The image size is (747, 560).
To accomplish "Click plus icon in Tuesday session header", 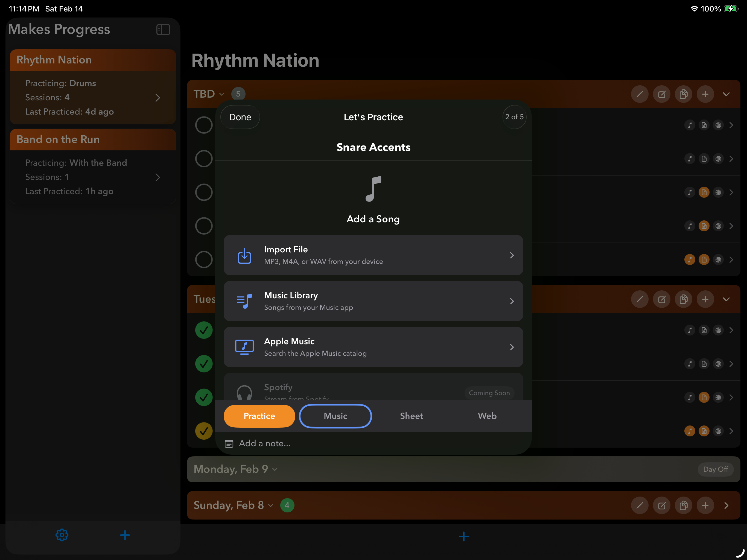I will (705, 299).
